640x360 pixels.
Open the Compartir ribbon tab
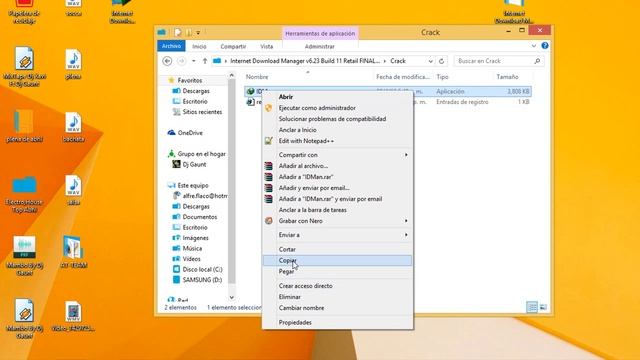233,47
